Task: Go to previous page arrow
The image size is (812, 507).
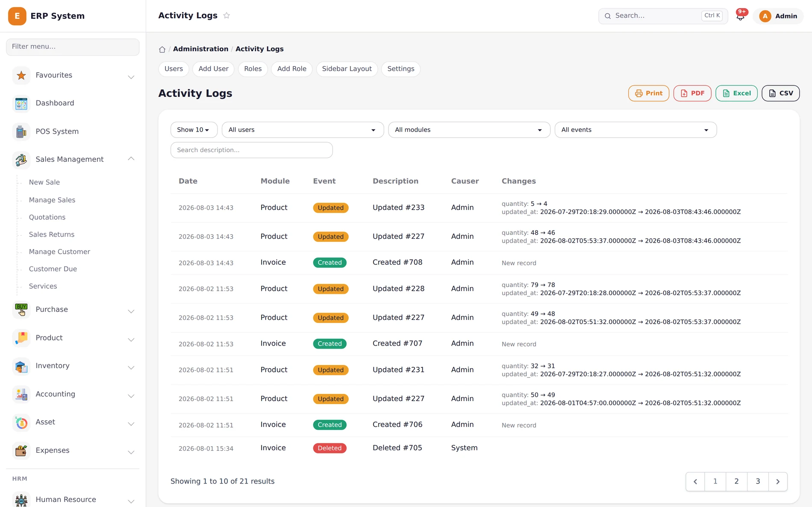Action: (x=695, y=481)
